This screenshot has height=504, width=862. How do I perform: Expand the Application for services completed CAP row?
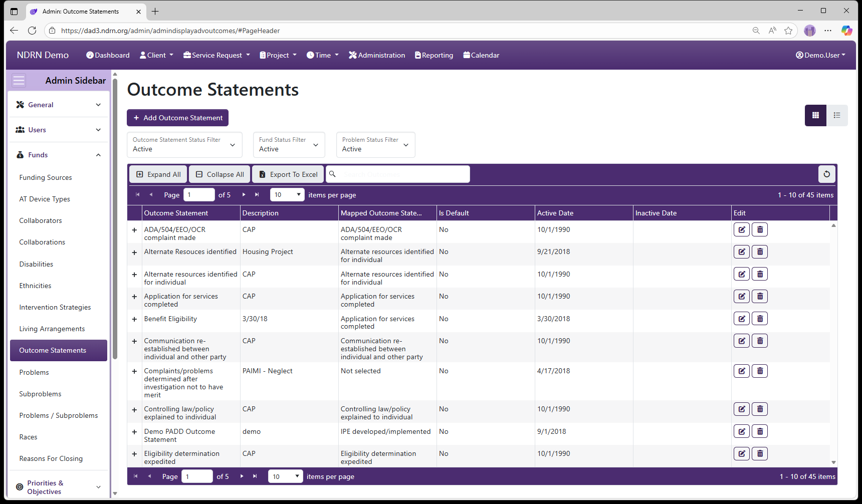pyautogui.click(x=134, y=297)
